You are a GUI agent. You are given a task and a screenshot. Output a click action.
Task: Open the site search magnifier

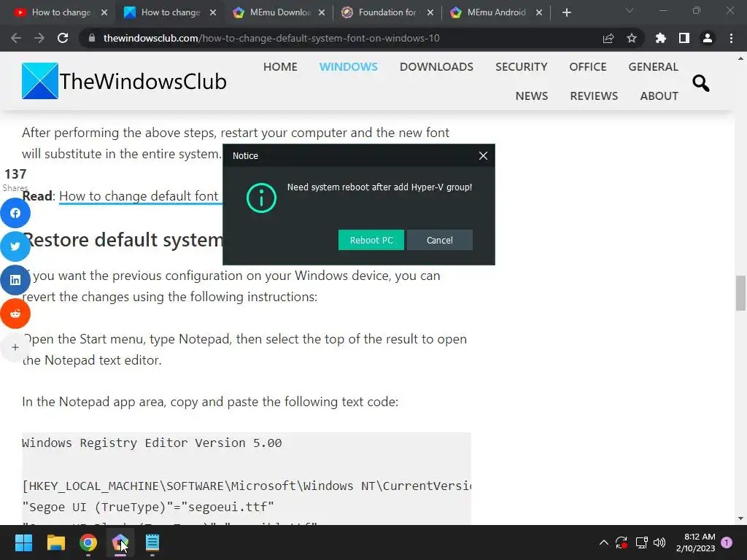(x=701, y=83)
